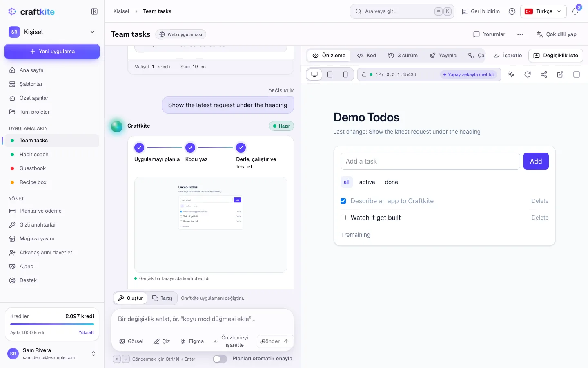
Task: Select Tartış mode
Action: [x=163, y=298]
